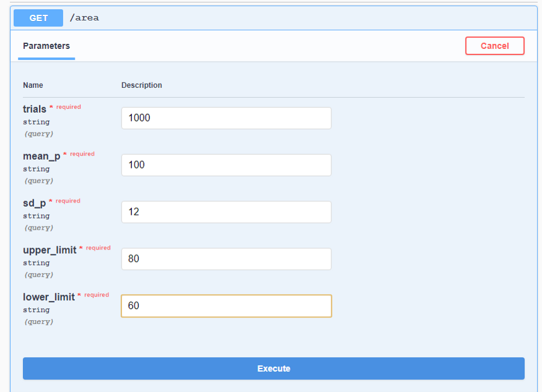Click the lower_limit parameter name
Image resolution: width=542 pixels, height=392 pixels.
[x=48, y=297]
